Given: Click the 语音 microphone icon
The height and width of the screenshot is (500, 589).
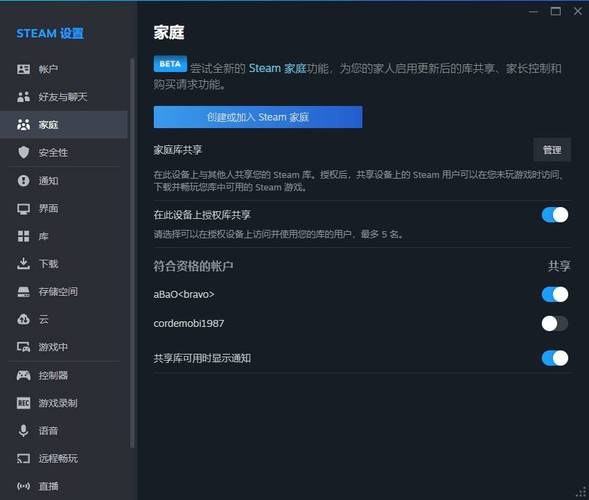Looking at the screenshot, I should 23,431.
